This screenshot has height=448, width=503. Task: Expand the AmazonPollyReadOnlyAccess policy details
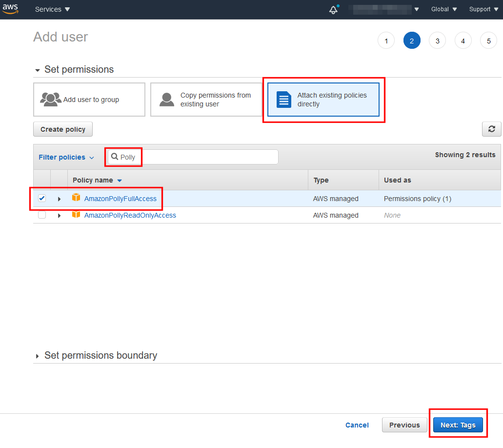point(59,215)
